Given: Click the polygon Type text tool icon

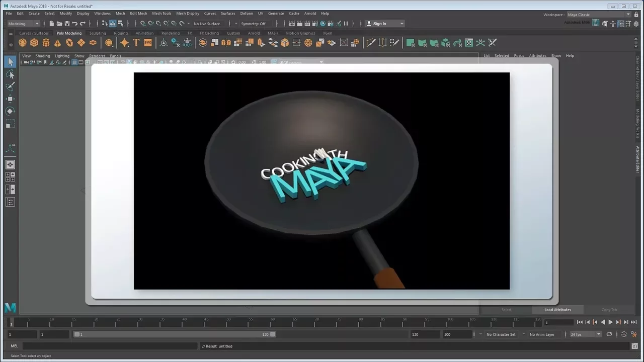Looking at the screenshot, I should (x=136, y=43).
